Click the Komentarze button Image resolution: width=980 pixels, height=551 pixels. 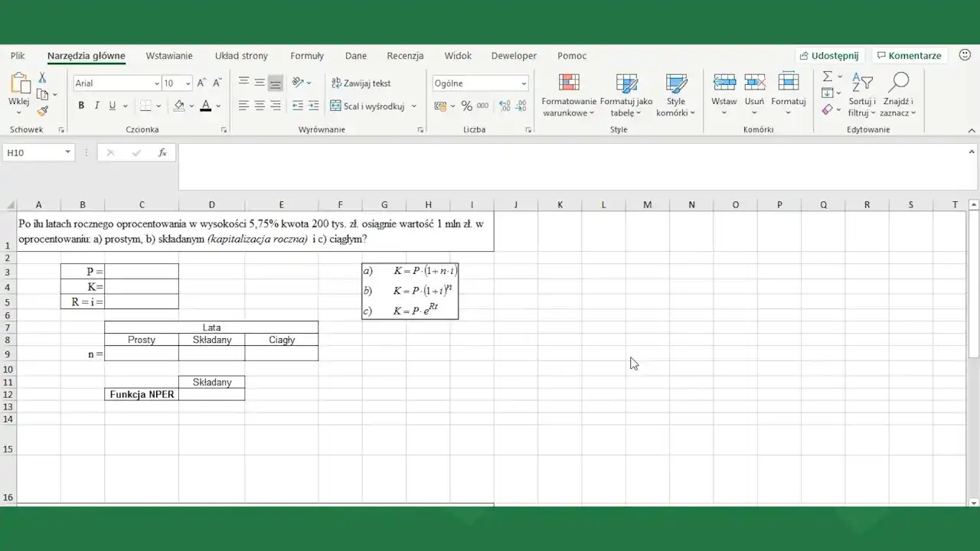910,56
